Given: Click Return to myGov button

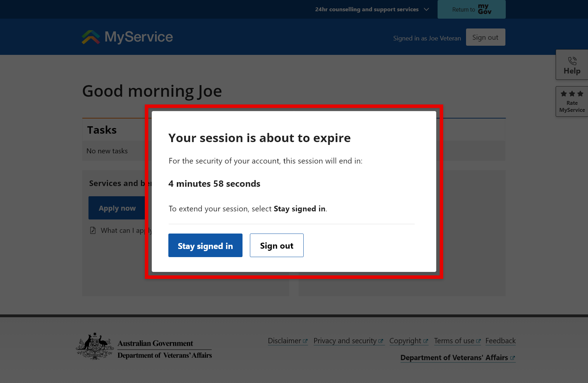Looking at the screenshot, I should [471, 9].
